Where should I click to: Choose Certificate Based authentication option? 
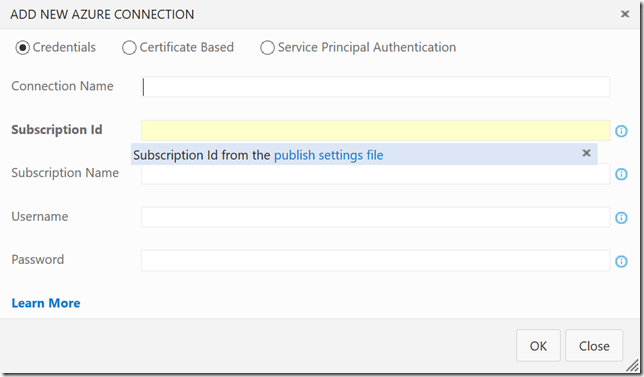point(129,48)
